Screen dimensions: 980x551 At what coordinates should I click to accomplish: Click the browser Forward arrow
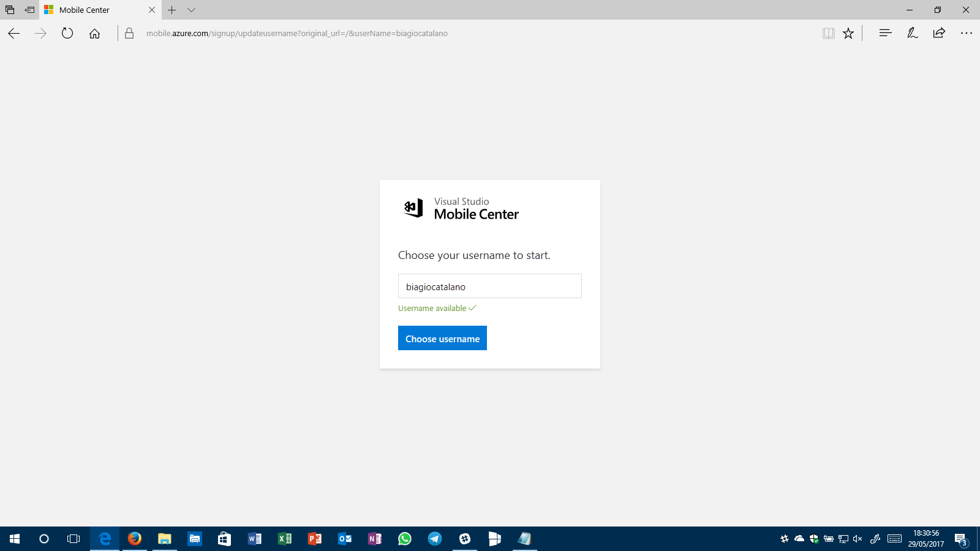[41, 34]
